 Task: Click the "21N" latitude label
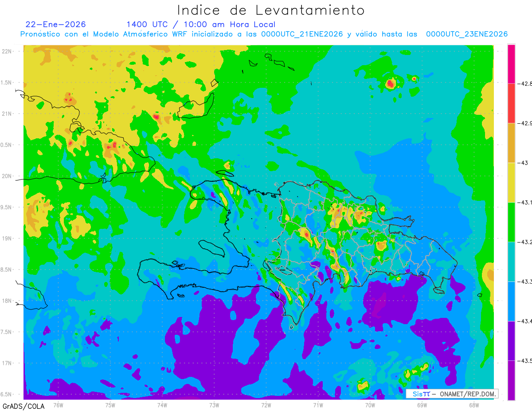pyautogui.click(x=8, y=114)
